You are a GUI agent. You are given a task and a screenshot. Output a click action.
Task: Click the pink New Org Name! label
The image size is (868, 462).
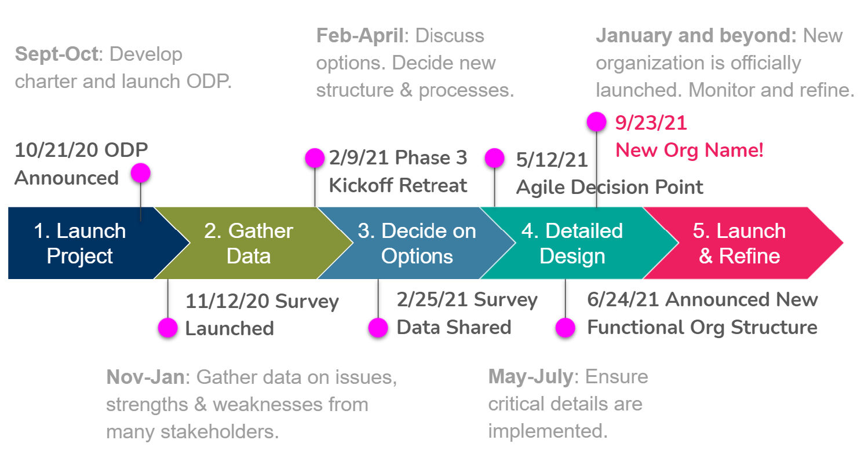coord(690,151)
